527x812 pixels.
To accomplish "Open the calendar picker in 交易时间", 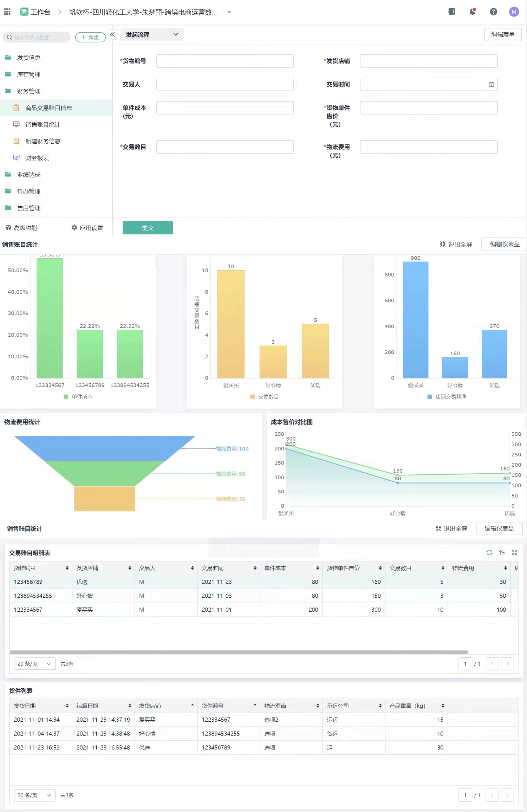I will click(491, 85).
